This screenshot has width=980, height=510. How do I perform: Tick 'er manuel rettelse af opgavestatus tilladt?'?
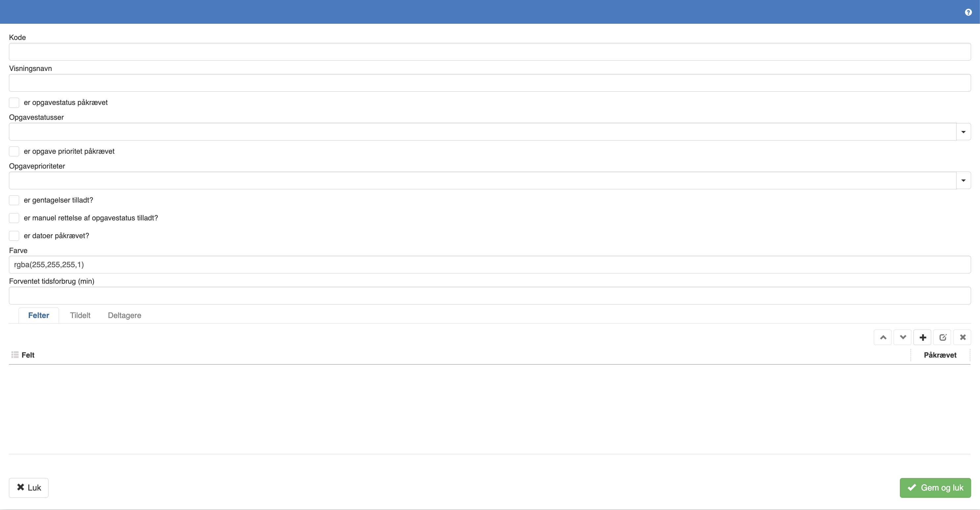pyautogui.click(x=14, y=218)
